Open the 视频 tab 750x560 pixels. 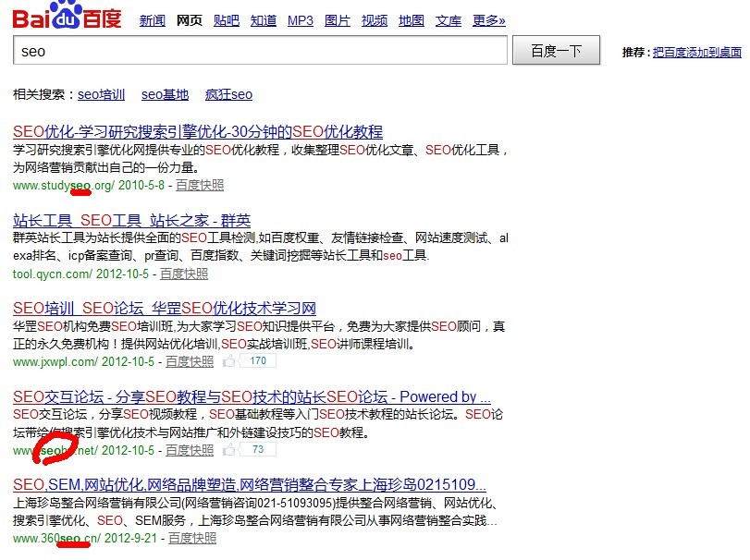pyautogui.click(x=375, y=20)
